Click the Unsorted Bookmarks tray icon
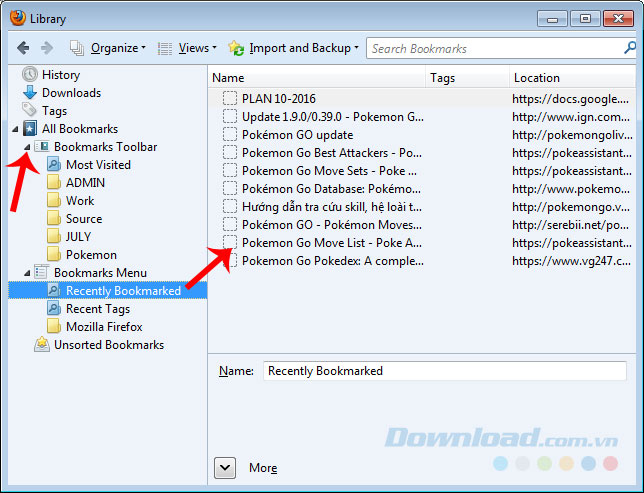This screenshot has width=644, height=493. (41, 344)
